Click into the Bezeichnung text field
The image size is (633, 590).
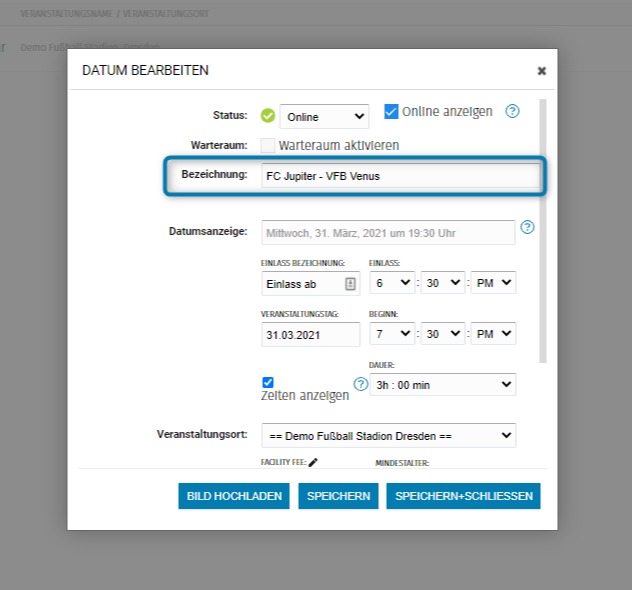[x=400, y=177]
